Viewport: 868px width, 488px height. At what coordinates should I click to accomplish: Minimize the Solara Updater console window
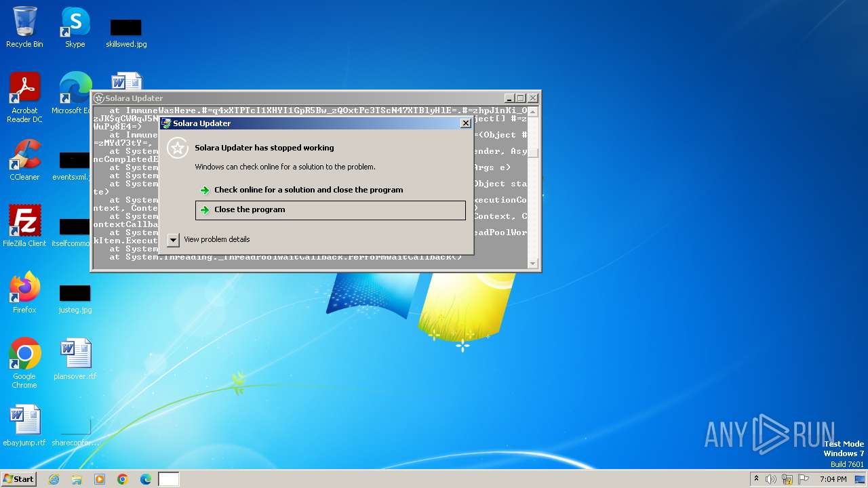coord(509,98)
